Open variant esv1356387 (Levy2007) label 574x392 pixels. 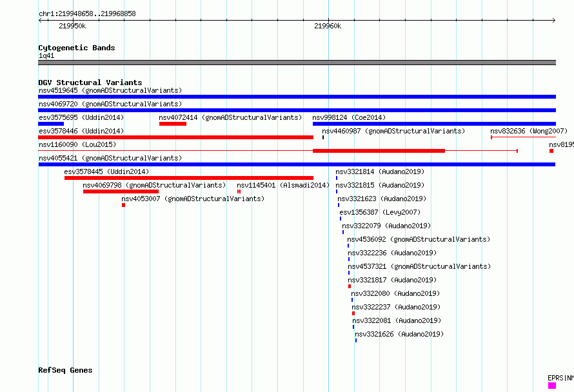[380, 212]
